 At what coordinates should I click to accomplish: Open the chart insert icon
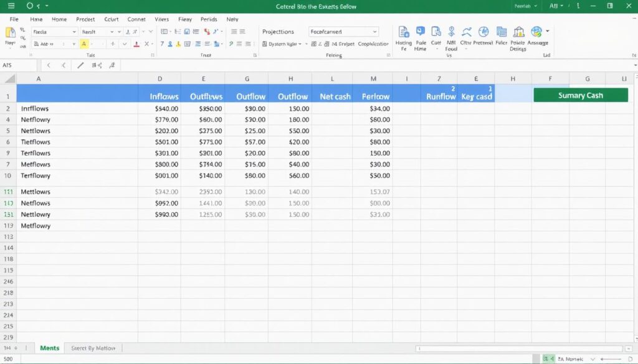coord(186,31)
